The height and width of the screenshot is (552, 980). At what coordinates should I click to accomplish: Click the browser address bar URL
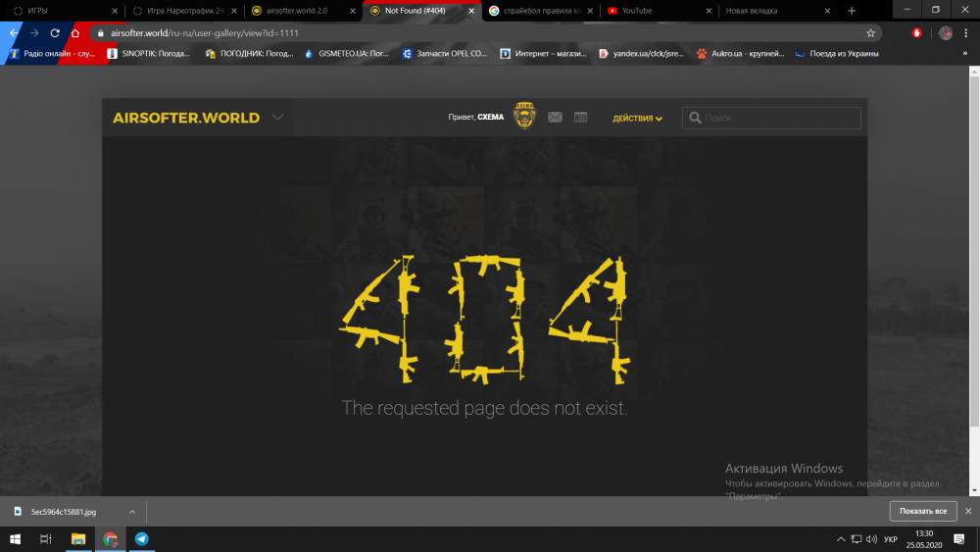click(x=205, y=33)
